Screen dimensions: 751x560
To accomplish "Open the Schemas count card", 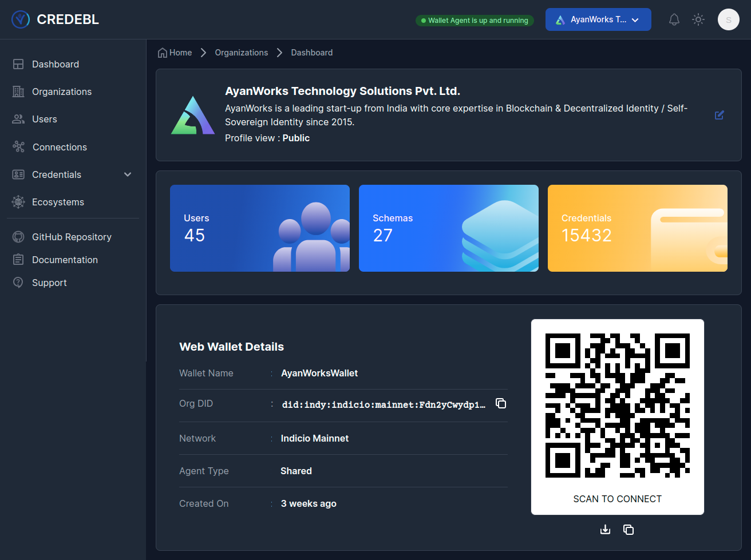I will [448, 228].
